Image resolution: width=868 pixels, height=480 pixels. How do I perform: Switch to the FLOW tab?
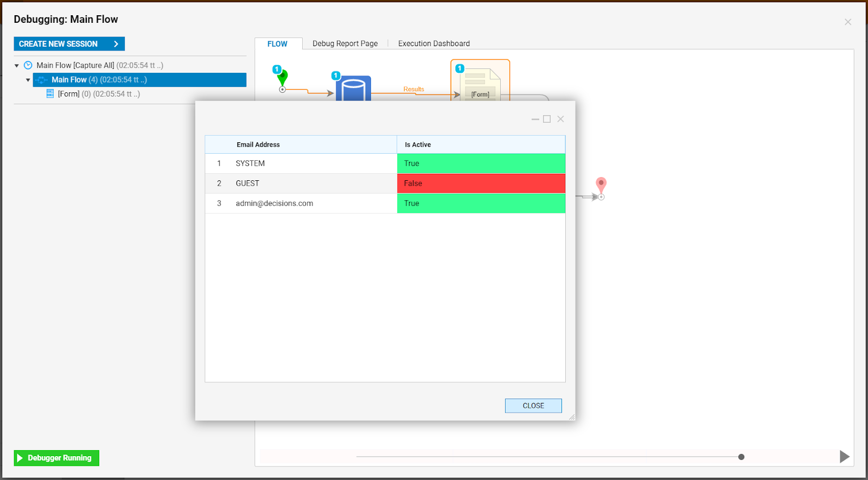[x=277, y=44]
